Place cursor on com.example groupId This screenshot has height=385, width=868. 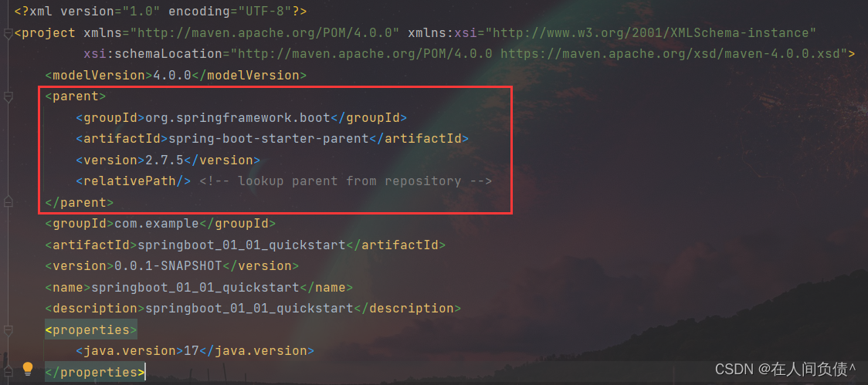tap(157, 224)
